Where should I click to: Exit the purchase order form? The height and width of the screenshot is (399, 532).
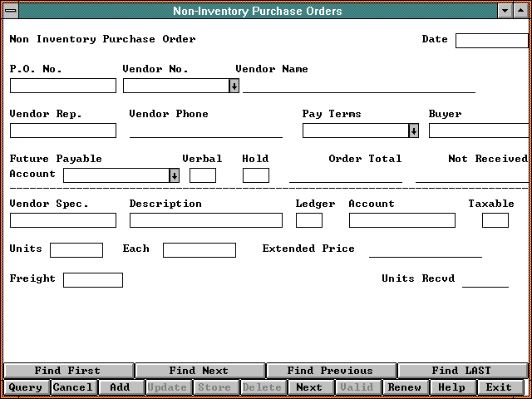tap(499, 387)
